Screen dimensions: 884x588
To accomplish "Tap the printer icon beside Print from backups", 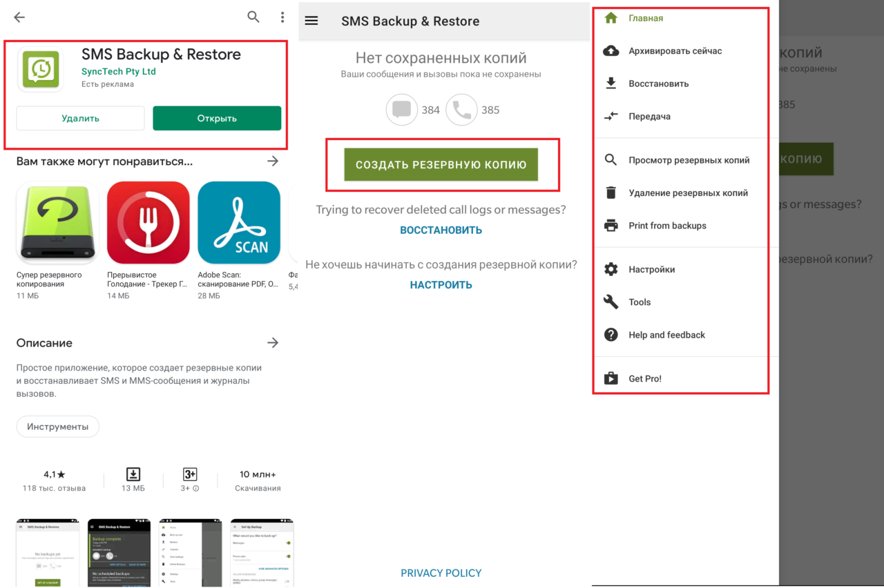I will coord(611,226).
